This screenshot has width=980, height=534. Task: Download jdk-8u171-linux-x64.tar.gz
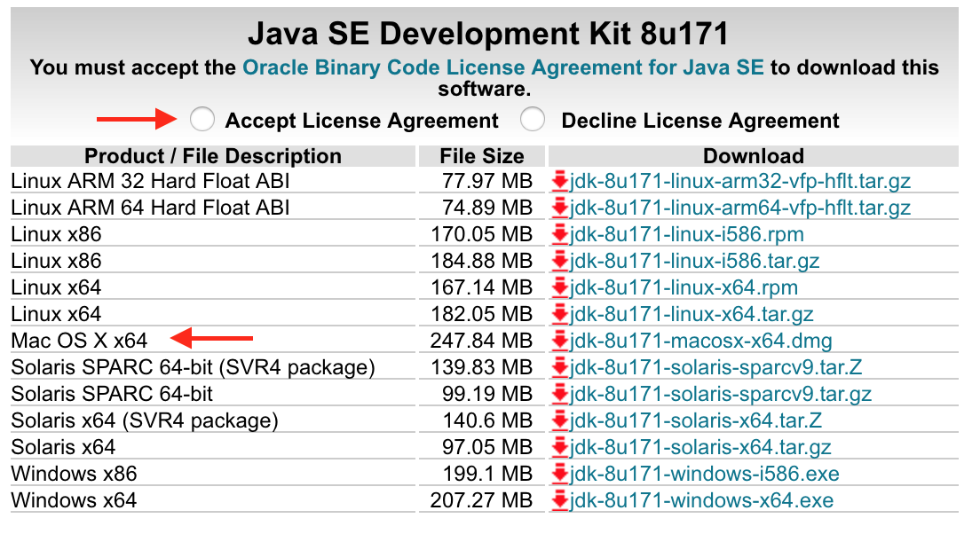tap(692, 314)
